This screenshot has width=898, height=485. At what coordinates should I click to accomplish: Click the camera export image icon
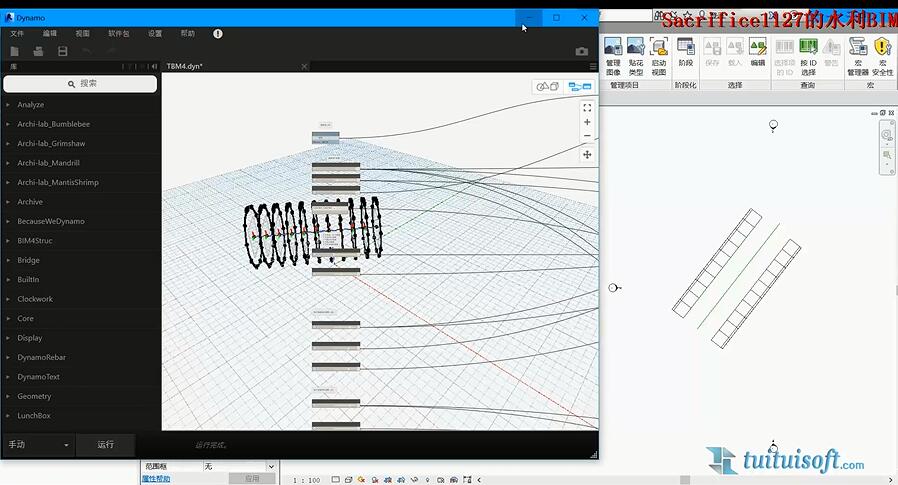pos(582,51)
